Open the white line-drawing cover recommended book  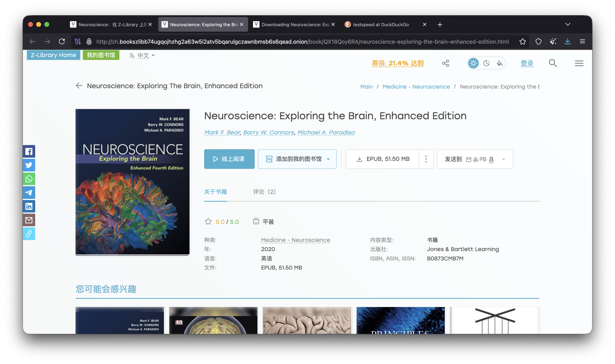pyautogui.click(x=495, y=320)
